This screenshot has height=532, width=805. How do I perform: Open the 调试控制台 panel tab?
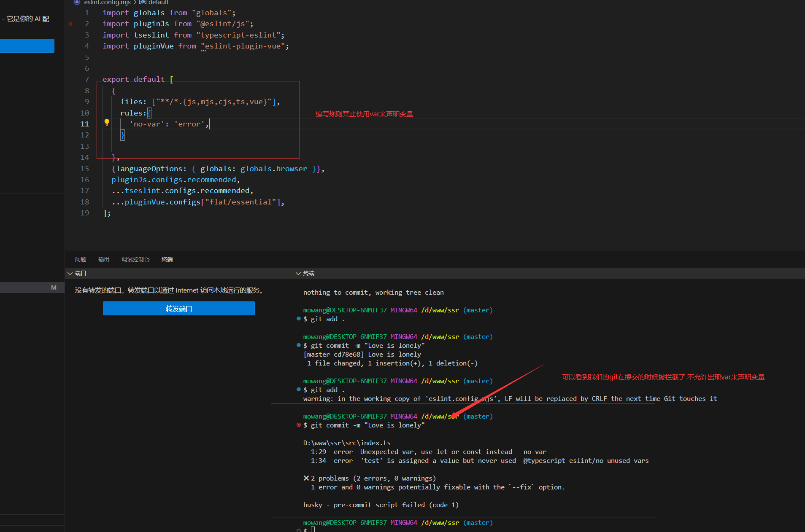click(135, 259)
